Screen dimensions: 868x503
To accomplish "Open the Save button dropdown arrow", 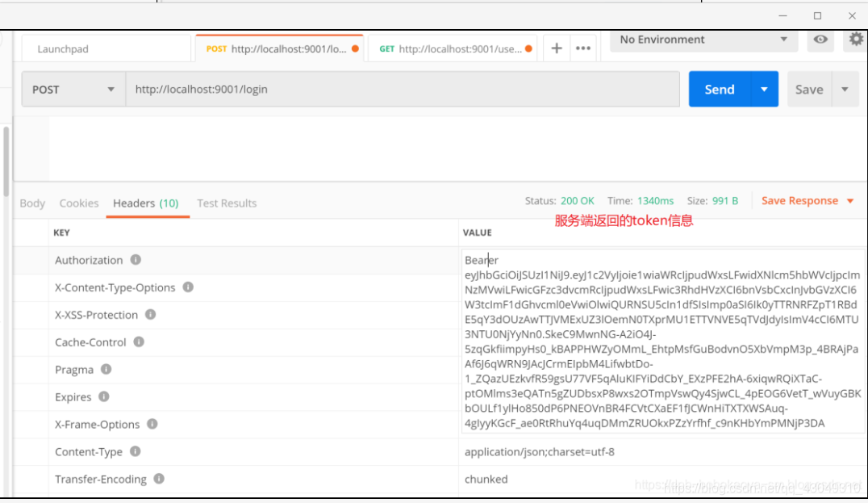I will coord(845,89).
